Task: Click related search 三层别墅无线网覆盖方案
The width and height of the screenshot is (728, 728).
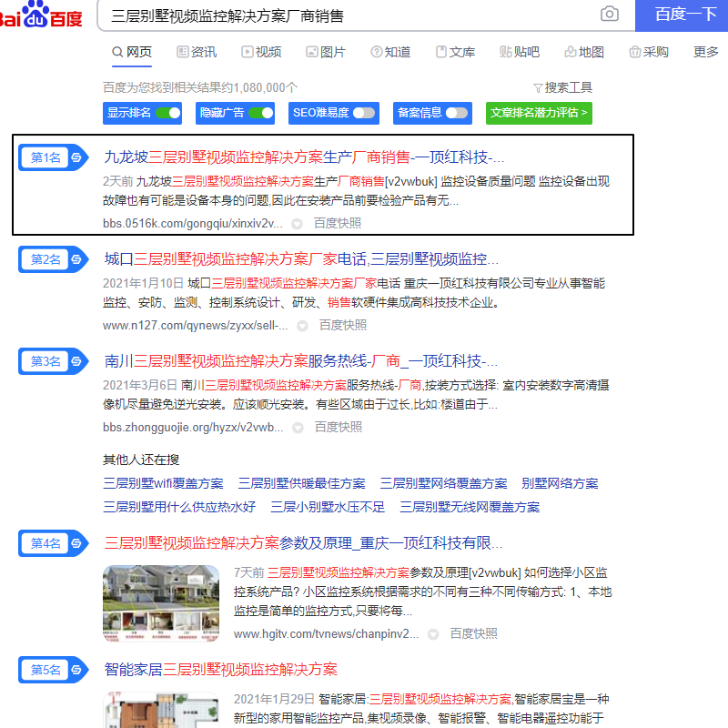Action: [x=470, y=507]
